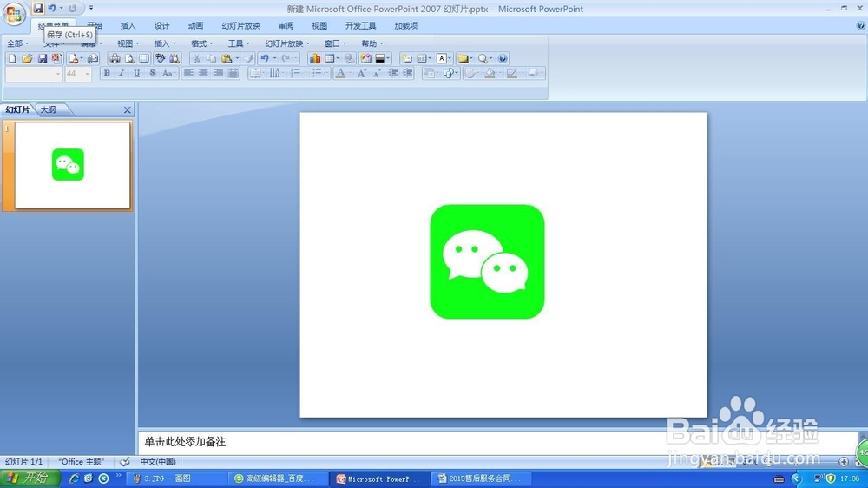Open the Paste options dropdown arrow

238,58
